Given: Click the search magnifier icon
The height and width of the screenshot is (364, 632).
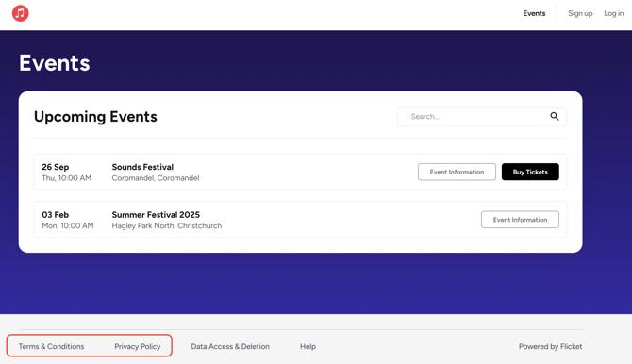Looking at the screenshot, I should [555, 117].
